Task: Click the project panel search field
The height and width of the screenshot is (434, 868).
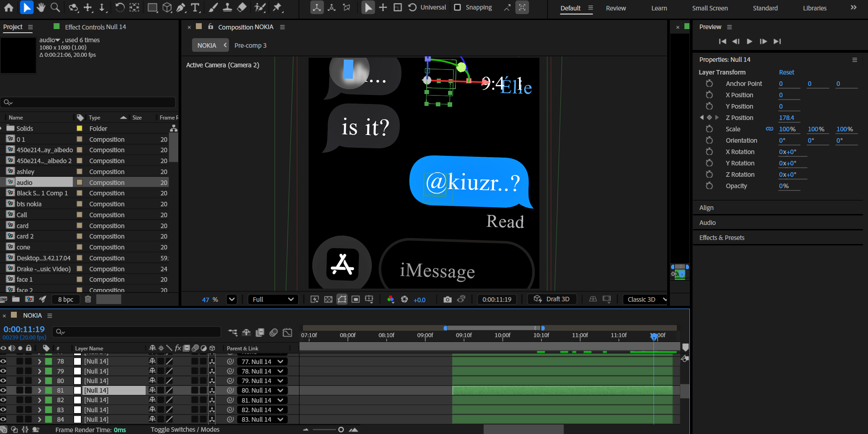Action: [89, 102]
